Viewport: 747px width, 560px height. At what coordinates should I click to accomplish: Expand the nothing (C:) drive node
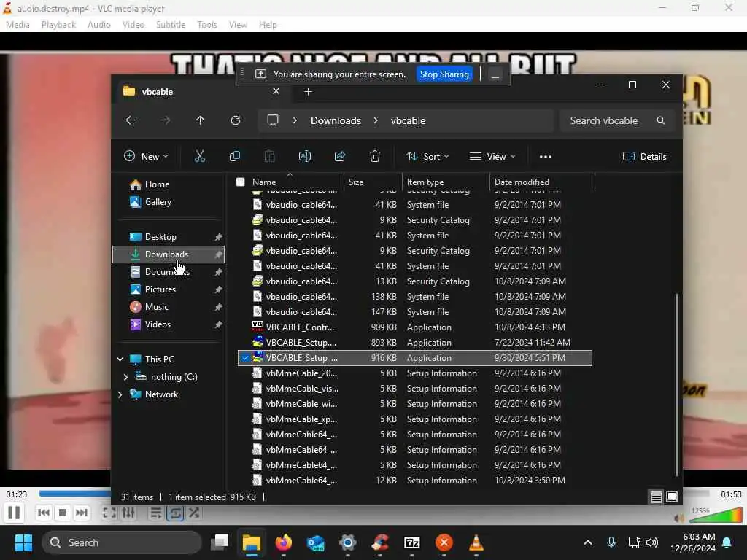click(125, 377)
